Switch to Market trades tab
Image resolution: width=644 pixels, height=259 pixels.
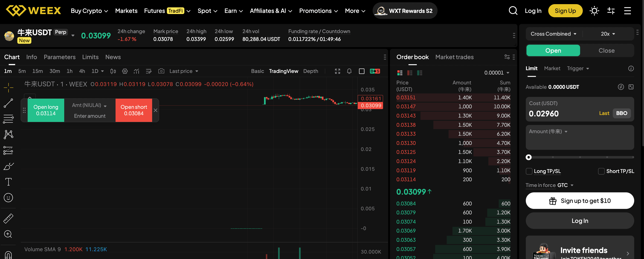454,57
